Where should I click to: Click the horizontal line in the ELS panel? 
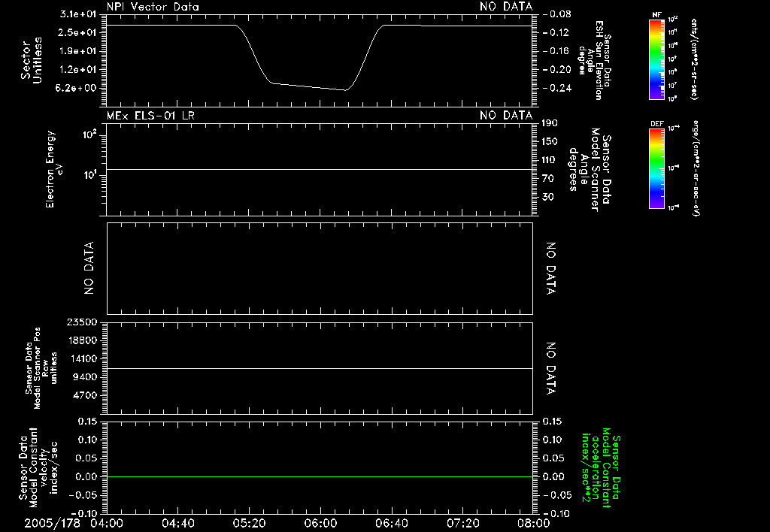point(320,169)
